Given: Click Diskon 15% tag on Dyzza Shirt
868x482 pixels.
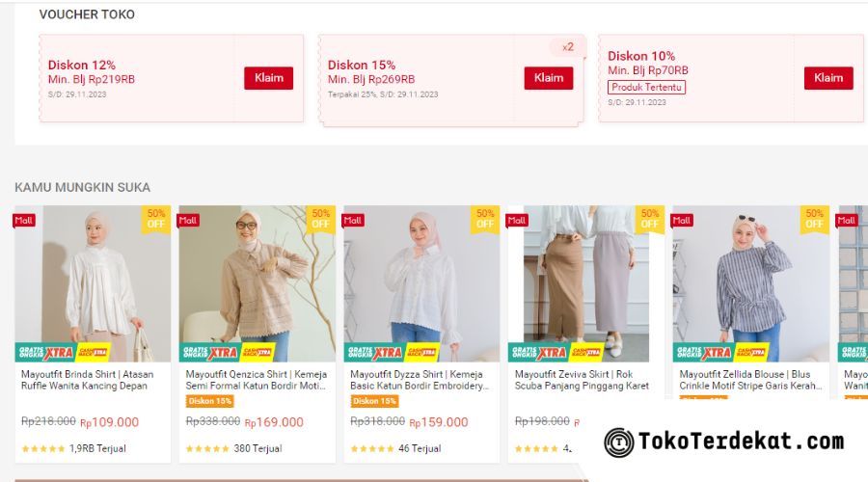Looking at the screenshot, I should coord(374,401).
